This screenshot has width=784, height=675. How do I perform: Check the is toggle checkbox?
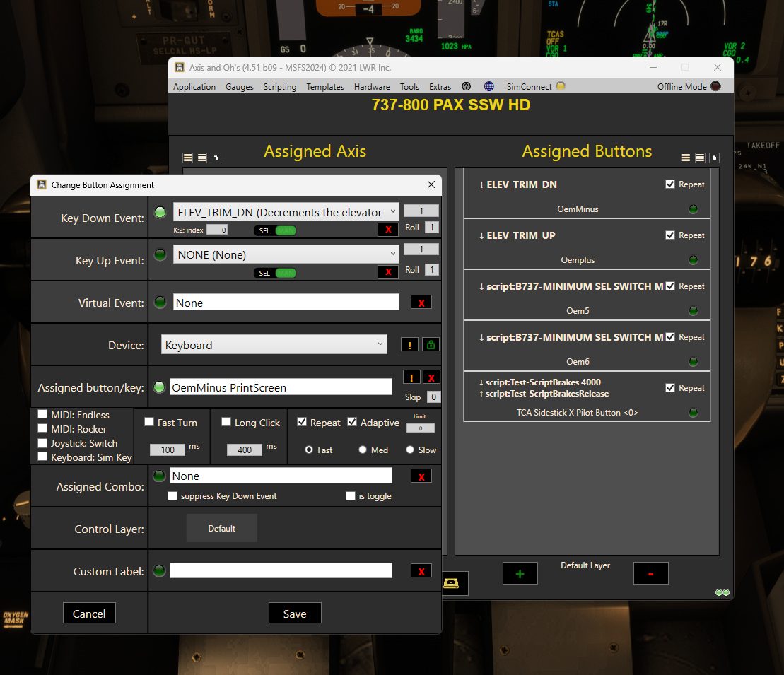tap(351, 495)
